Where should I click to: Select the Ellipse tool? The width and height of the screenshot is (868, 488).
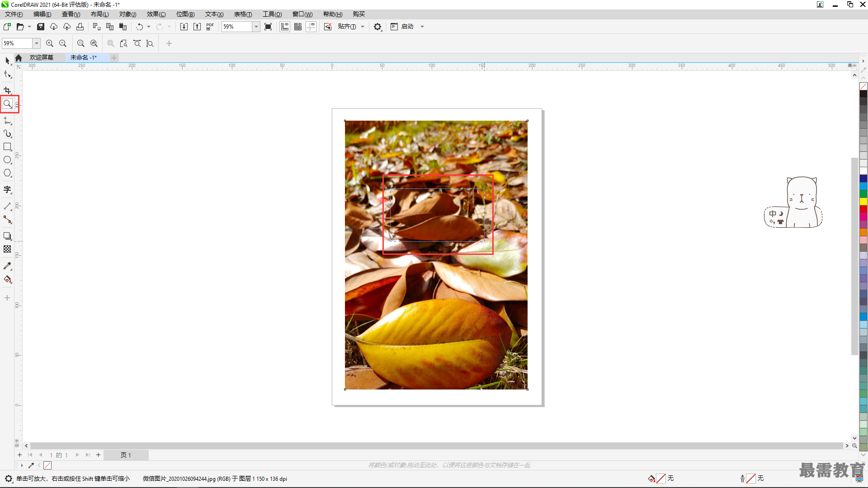[x=7, y=160]
